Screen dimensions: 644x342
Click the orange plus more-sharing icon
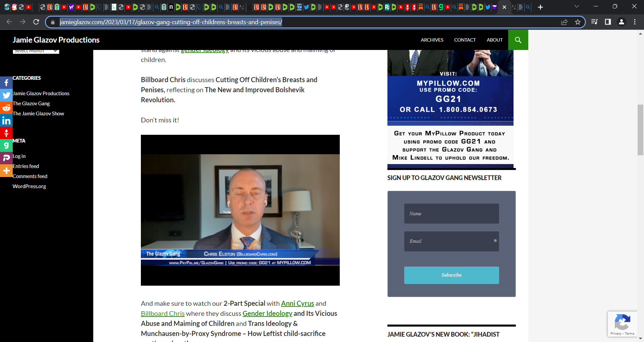coord(6,171)
